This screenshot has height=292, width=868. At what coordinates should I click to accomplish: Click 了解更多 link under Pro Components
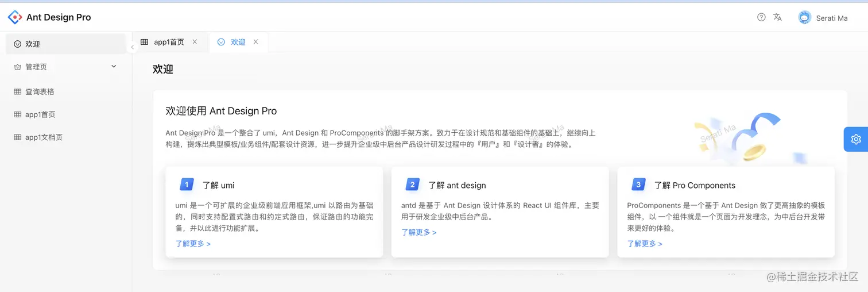[645, 244]
